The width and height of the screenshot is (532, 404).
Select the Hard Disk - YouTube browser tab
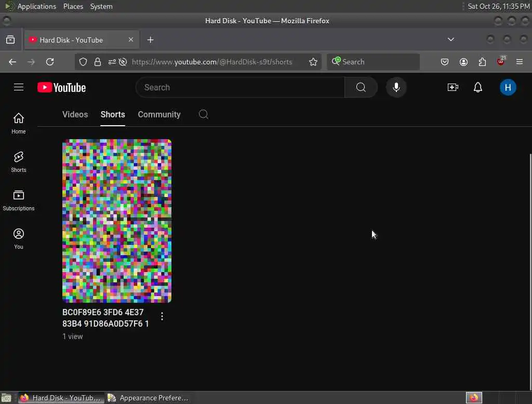click(x=82, y=39)
